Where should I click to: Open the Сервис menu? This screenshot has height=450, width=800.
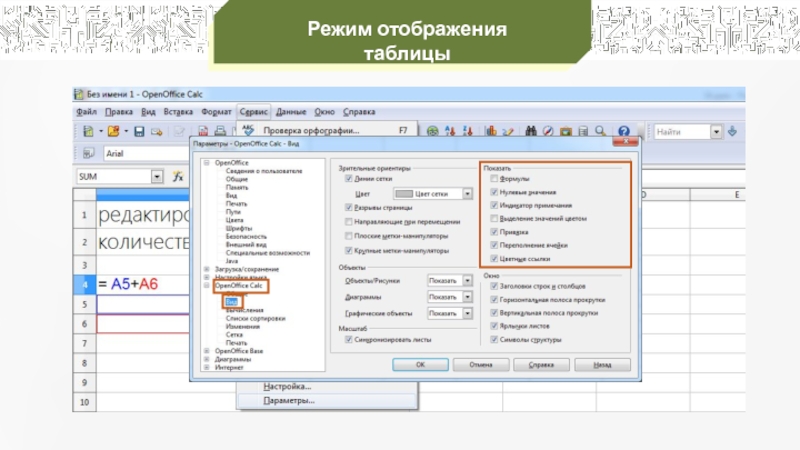(253, 112)
